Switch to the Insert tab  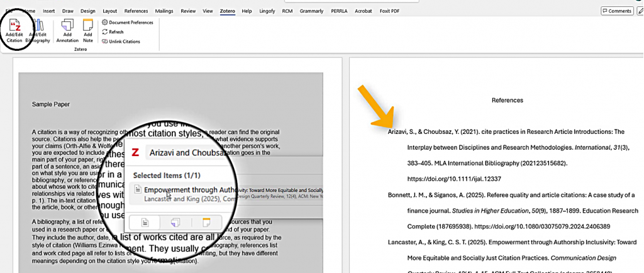[48, 11]
